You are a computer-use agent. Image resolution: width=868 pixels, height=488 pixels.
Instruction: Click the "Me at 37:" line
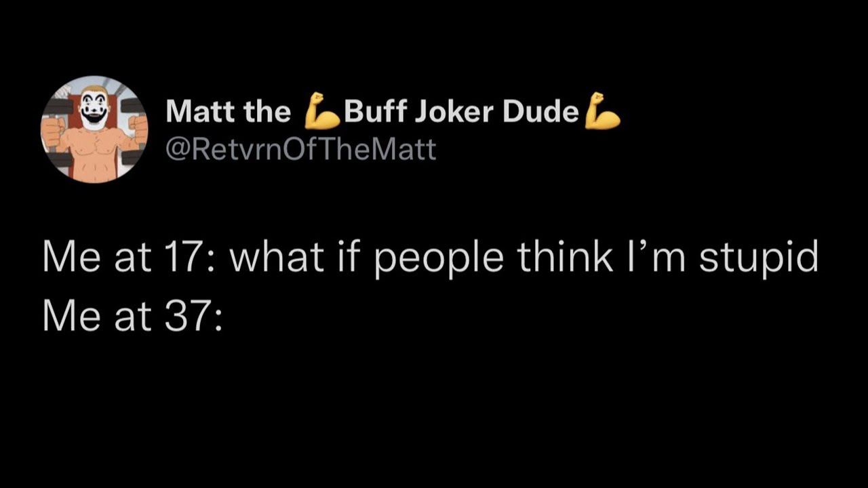click(x=132, y=317)
